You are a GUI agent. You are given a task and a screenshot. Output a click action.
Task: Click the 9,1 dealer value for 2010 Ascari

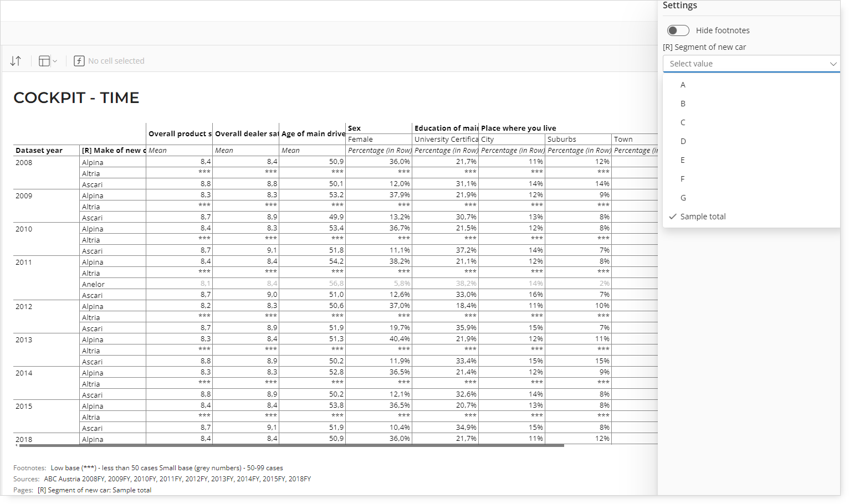[272, 250]
